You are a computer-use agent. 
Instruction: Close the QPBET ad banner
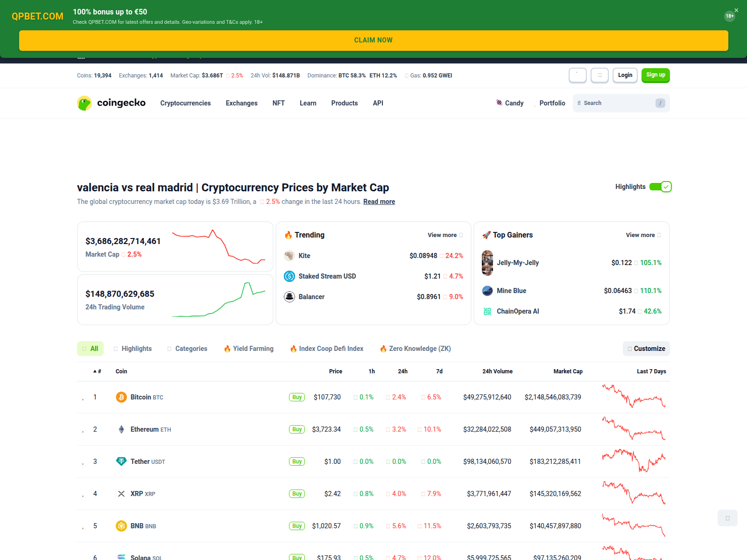pyautogui.click(x=736, y=10)
